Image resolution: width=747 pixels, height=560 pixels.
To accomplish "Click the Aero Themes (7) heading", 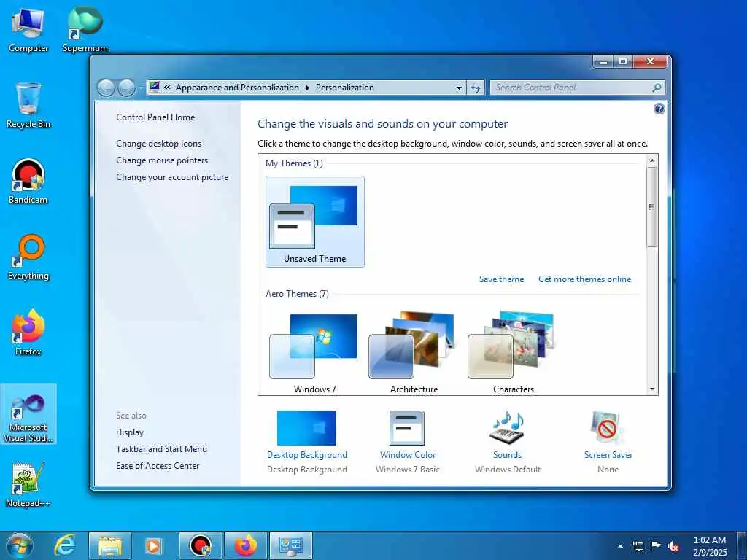I will point(298,294).
